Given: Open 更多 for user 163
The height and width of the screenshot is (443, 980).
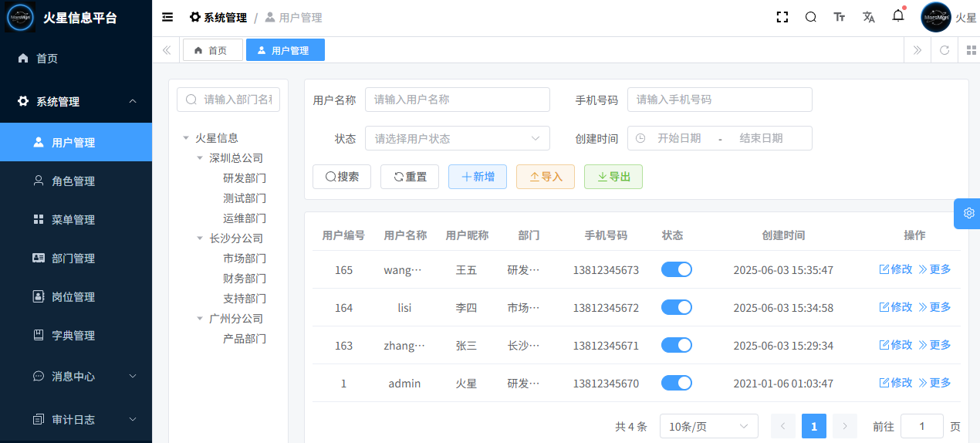Looking at the screenshot, I should [934, 345].
